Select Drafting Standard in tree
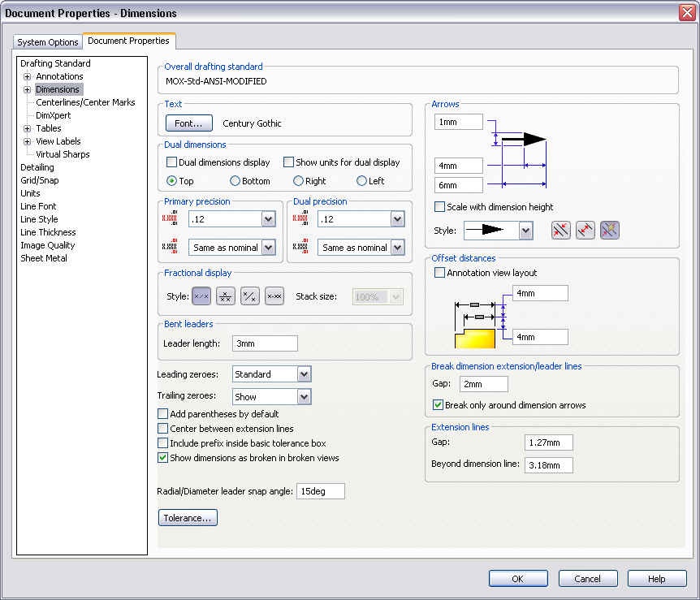This screenshot has height=600, width=700. click(x=55, y=63)
